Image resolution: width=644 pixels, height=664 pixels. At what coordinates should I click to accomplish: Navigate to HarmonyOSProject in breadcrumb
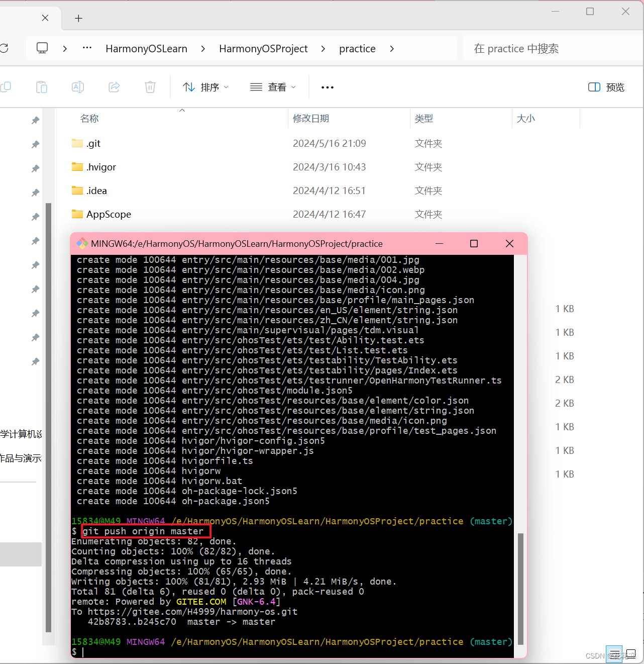click(263, 49)
